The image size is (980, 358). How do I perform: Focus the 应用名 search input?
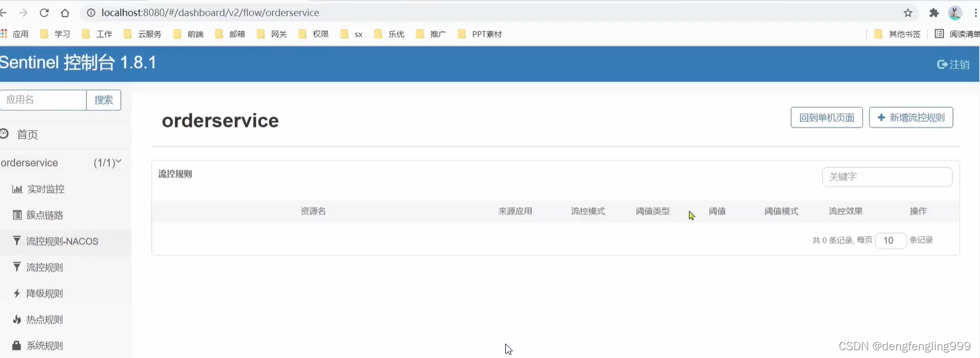tap(43, 100)
